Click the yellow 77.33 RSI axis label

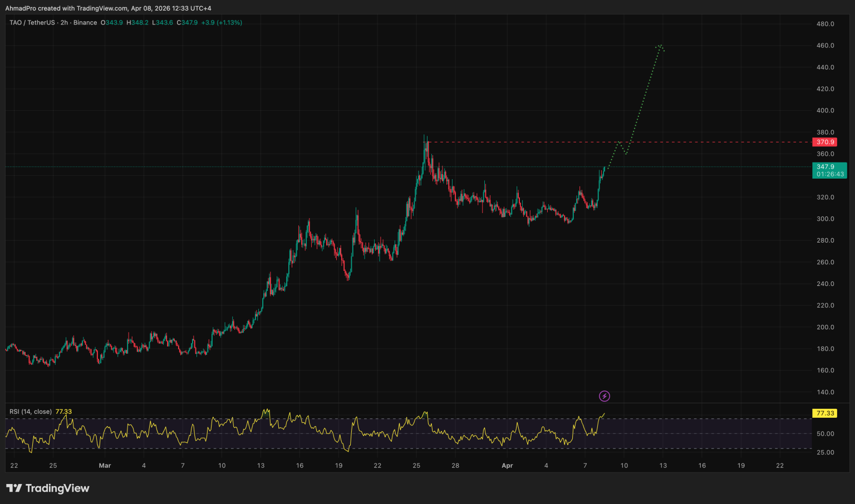tap(824, 413)
